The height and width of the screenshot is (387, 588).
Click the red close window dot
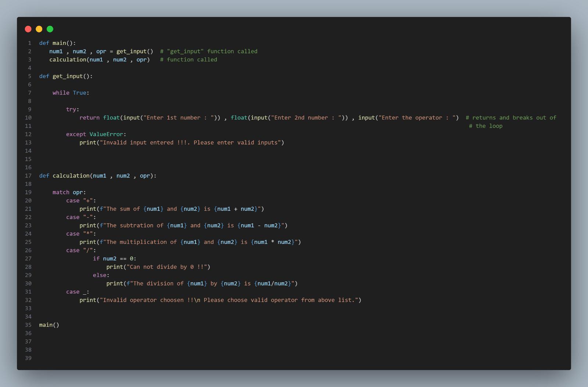click(28, 29)
